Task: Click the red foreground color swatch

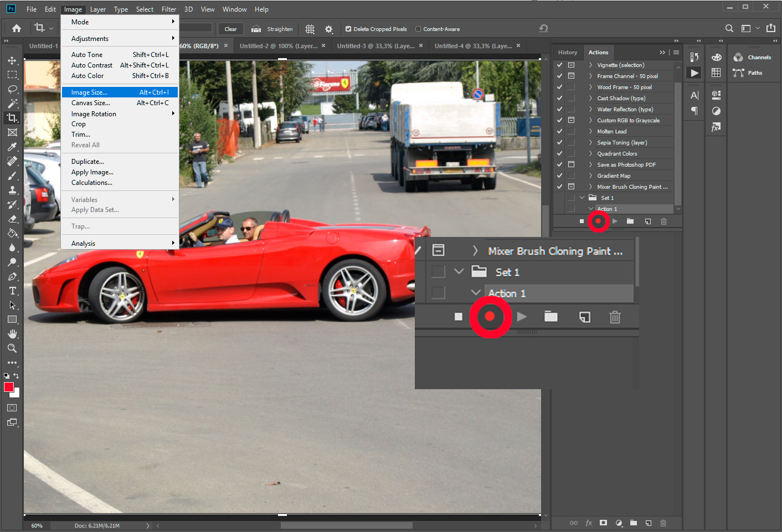Action: coord(8,388)
